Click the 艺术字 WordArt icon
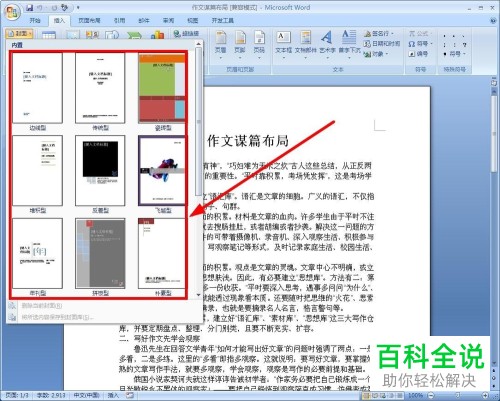Viewport: 500px width, 401px height. pyautogui.click(x=327, y=37)
